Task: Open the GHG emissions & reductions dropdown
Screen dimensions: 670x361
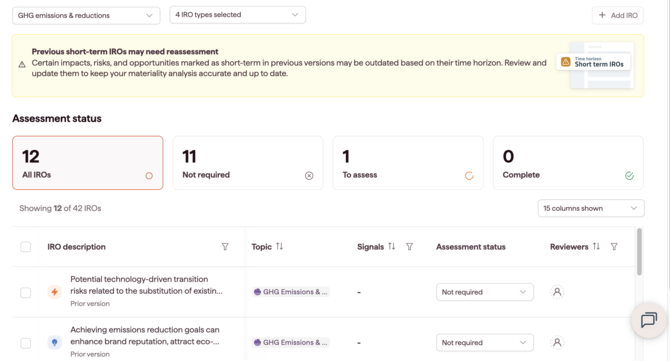Action: (86, 15)
